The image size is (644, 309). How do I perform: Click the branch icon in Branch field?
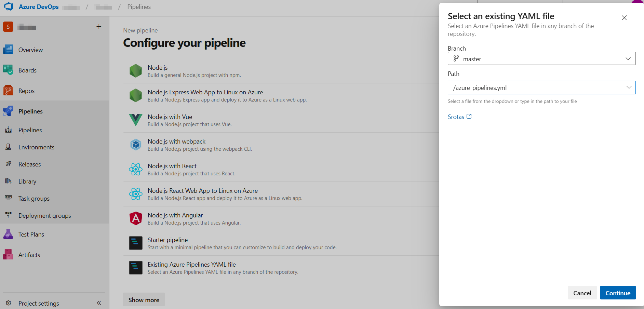click(x=456, y=58)
